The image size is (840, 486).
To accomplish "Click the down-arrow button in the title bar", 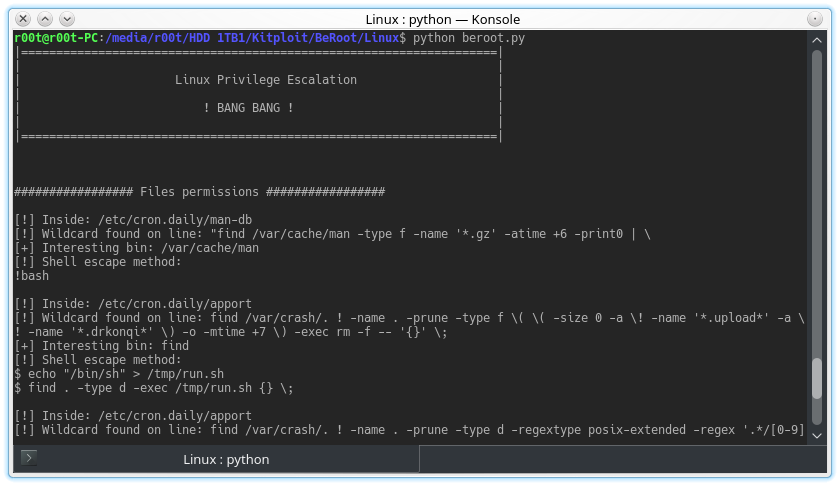I will coord(67,19).
